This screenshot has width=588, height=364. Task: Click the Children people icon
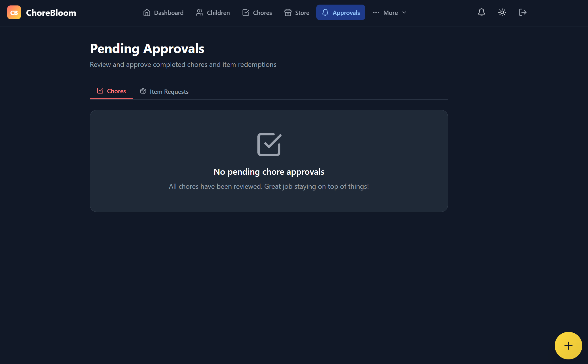click(x=199, y=13)
